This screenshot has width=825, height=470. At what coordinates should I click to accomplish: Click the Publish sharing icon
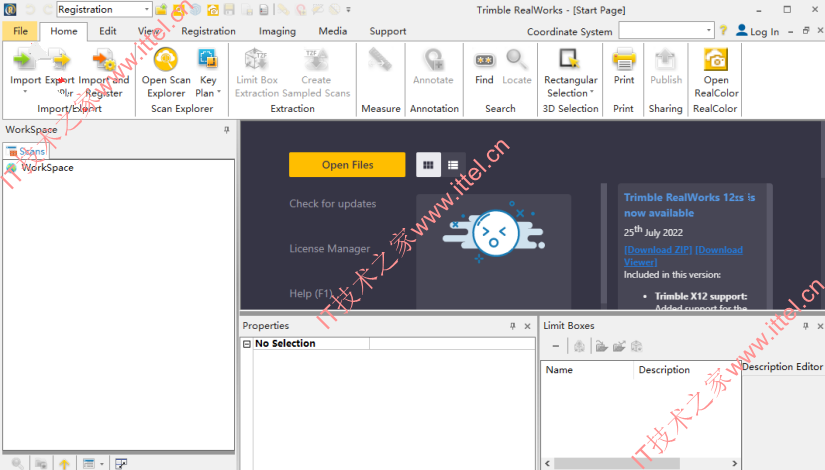[x=666, y=59]
